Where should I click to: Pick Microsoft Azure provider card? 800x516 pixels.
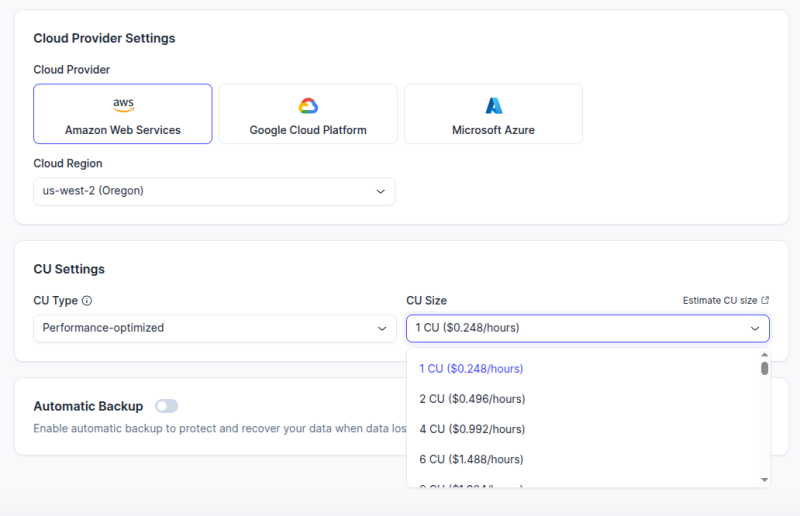point(493,114)
